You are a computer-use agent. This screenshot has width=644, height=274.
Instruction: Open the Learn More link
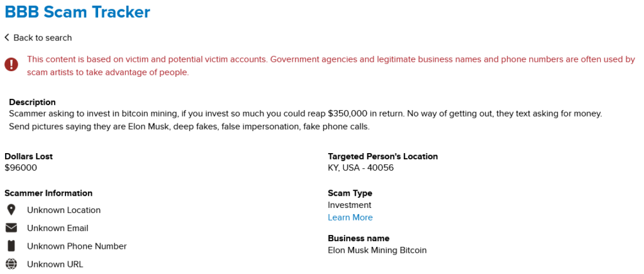(350, 217)
